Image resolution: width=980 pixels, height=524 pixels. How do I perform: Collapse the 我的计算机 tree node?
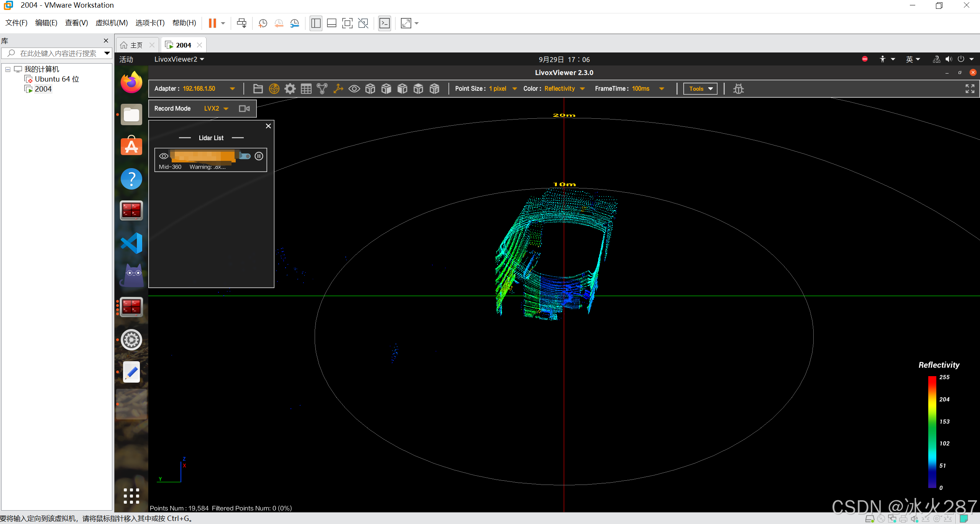tap(8, 69)
